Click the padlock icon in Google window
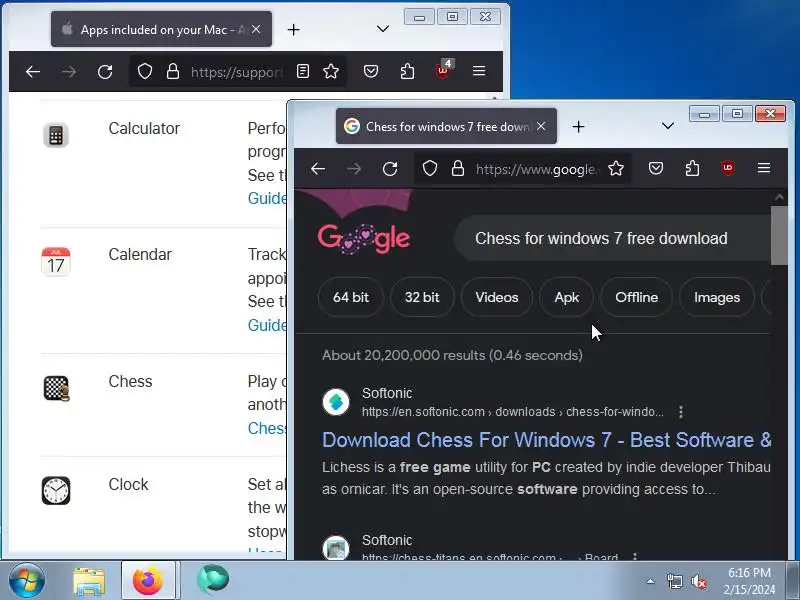This screenshot has height=600, width=800. (x=458, y=168)
